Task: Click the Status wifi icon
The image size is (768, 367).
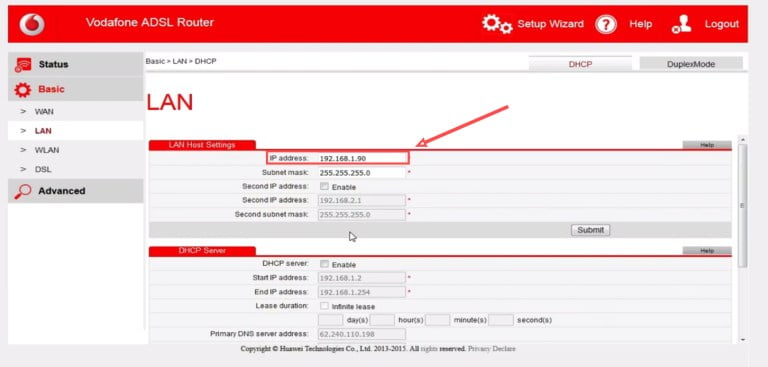Action: pyautogui.click(x=23, y=65)
